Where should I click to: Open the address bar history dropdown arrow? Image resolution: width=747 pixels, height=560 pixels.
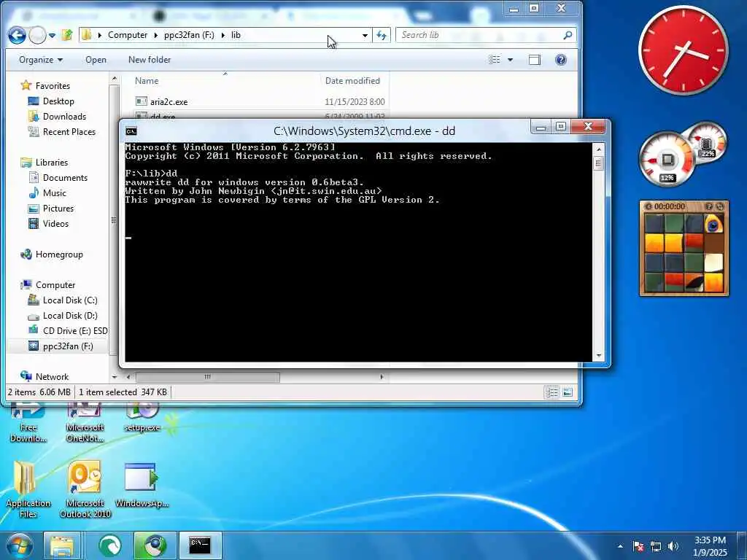(365, 35)
